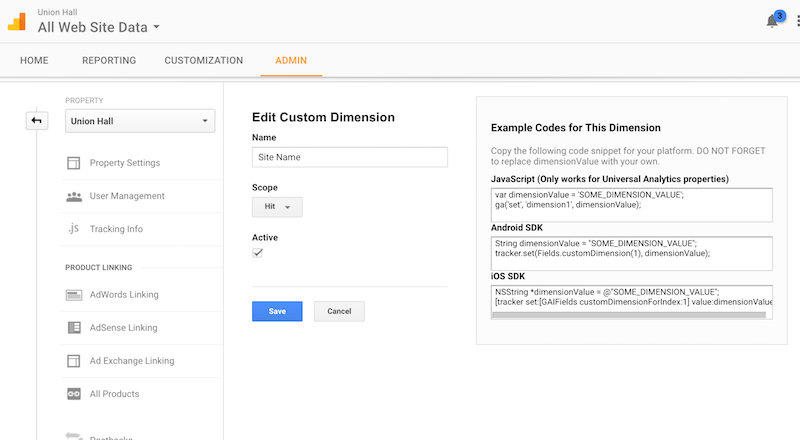Click the Property Settings icon

click(73, 163)
